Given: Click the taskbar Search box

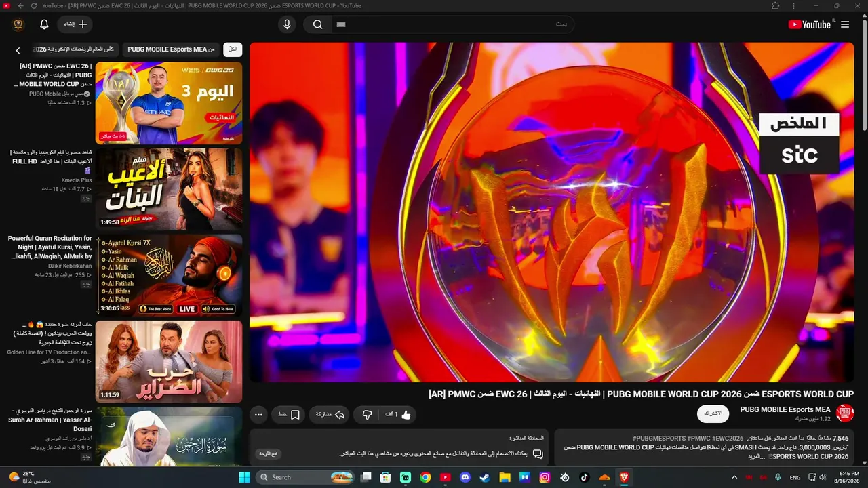Looking at the screenshot, I should [306, 477].
